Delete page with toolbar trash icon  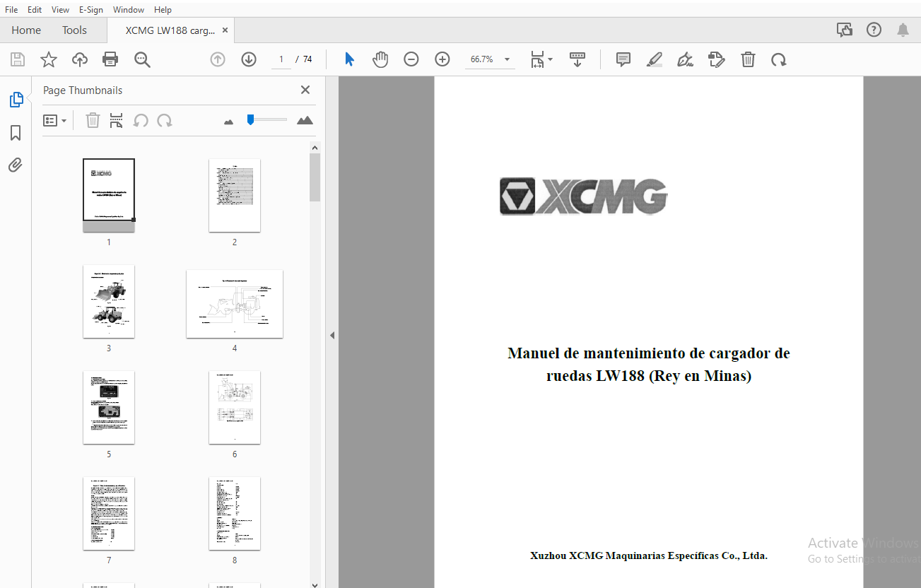click(x=748, y=59)
